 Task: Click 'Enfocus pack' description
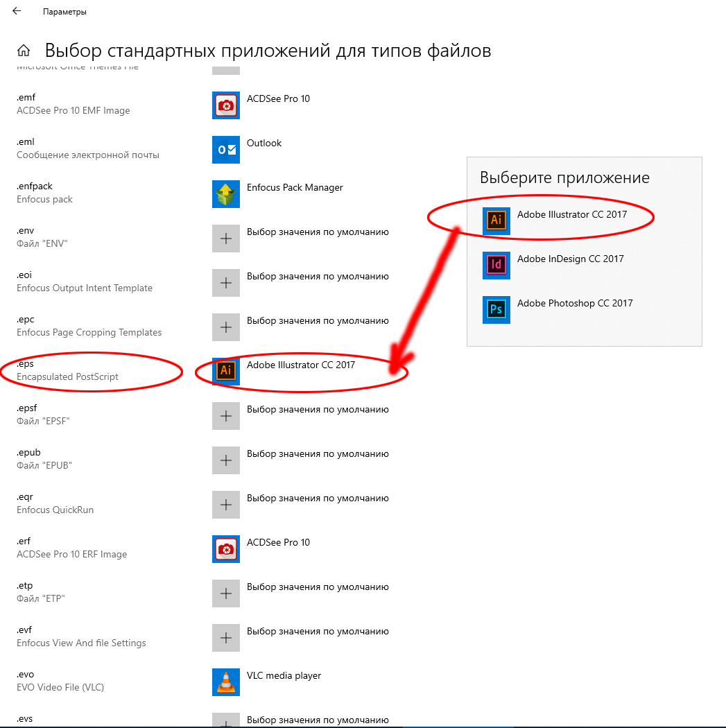coord(44,199)
